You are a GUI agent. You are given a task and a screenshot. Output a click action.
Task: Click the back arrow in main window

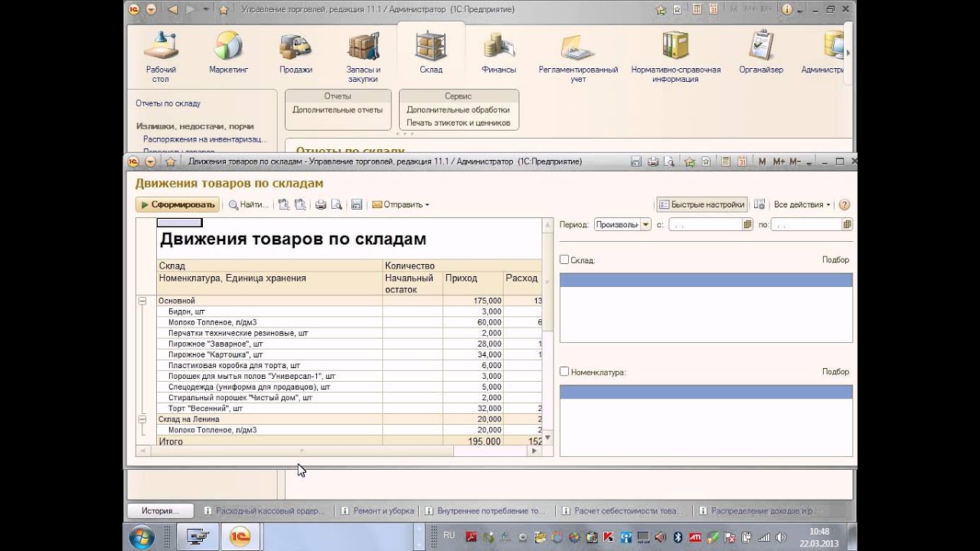[x=171, y=9]
